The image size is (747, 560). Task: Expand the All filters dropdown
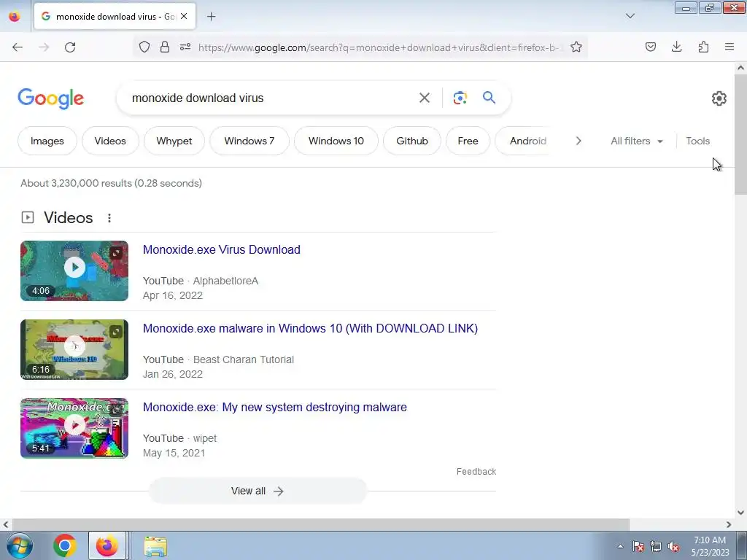point(636,141)
